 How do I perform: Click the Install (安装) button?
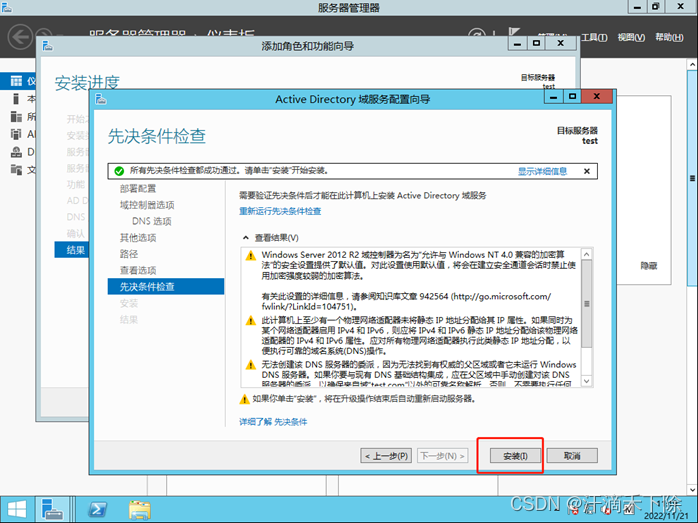515,455
